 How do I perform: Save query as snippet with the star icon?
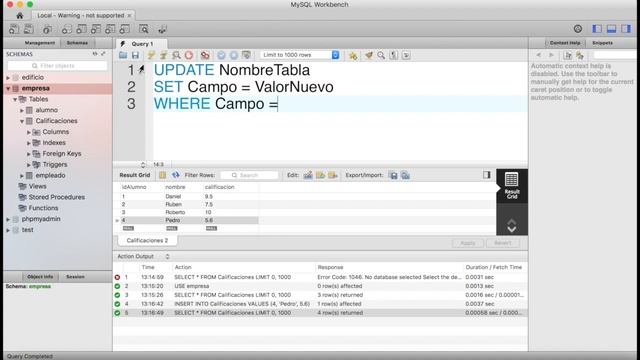tap(353, 55)
